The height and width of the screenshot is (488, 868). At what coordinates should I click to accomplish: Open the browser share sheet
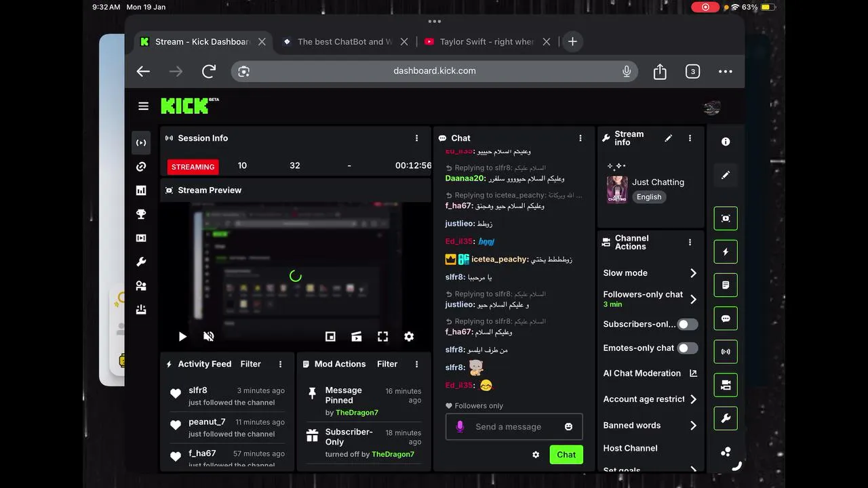tap(660, 71)
